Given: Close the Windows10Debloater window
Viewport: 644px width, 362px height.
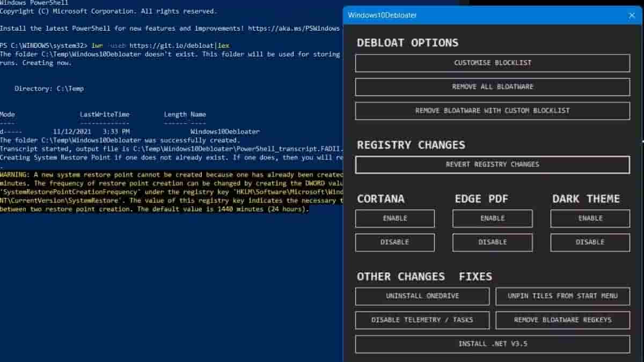Looking at the screenshot, I should coord(632,16).
